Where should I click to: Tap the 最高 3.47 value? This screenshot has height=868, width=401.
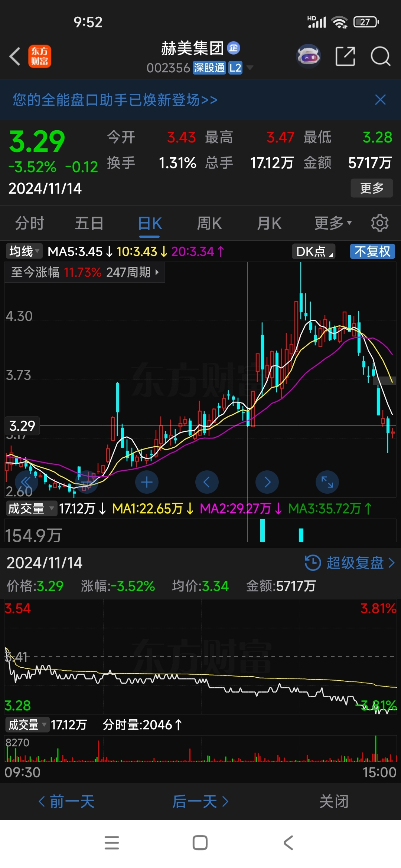(x=281, y=137)
